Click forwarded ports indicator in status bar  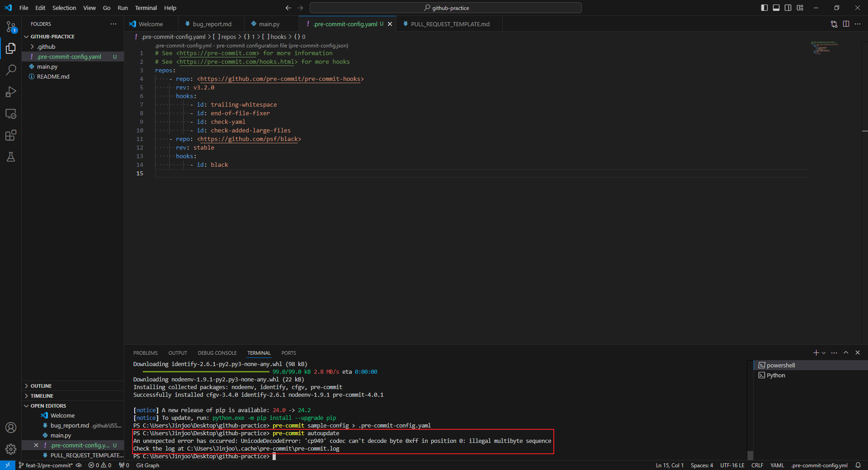click(x=124, y=465)
